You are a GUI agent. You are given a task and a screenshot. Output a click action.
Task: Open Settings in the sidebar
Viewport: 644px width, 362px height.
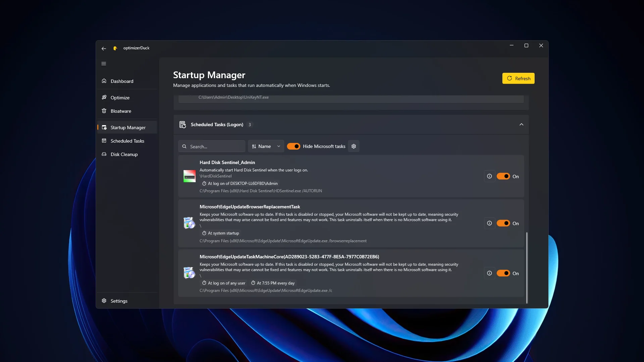[127, 301]
